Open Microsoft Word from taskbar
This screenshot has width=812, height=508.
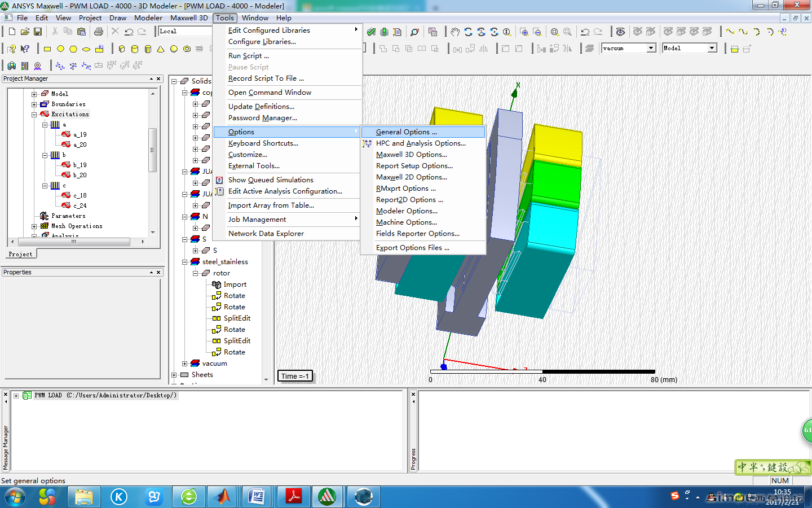257,497
